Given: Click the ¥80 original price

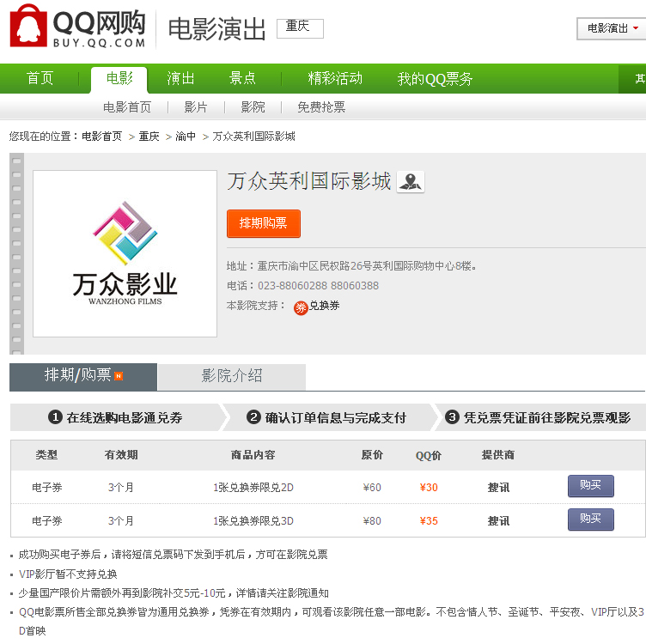Looking at the screenshot, I should pyautogui.click(x=372, y=521).
